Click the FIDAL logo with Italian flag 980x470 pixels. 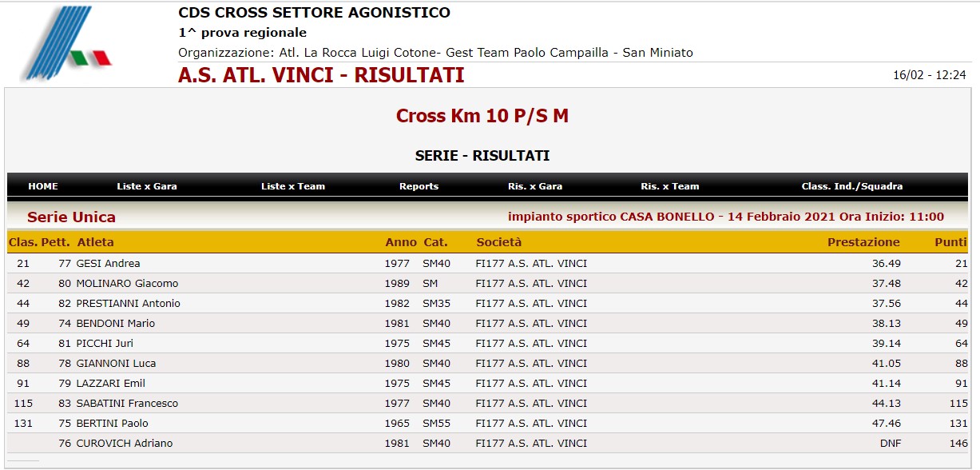(x=65, y=43)
